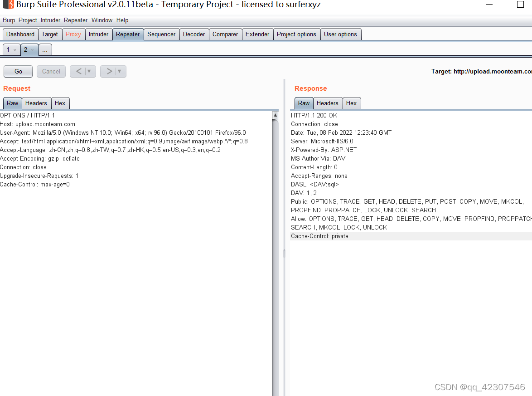Click the 'Cache-Control: private' response line
532x396 pixels.
click(319, 236)
